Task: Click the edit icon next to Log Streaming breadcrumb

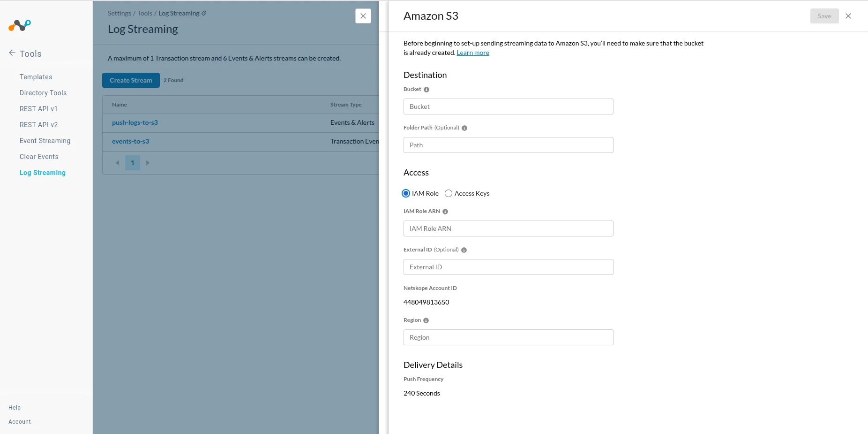Action: click(x=204, y=13)
